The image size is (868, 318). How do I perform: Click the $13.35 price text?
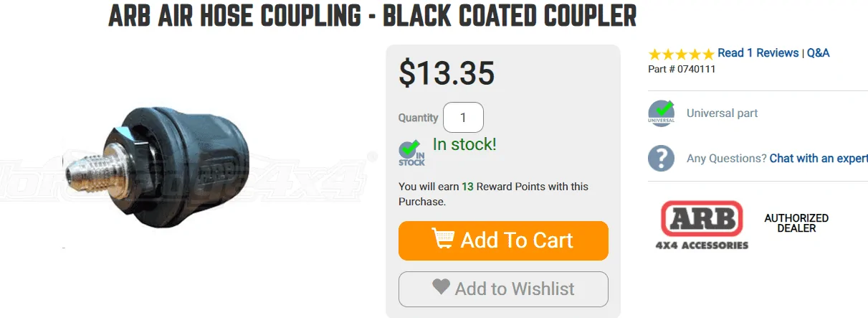click(x=447, y=73)
